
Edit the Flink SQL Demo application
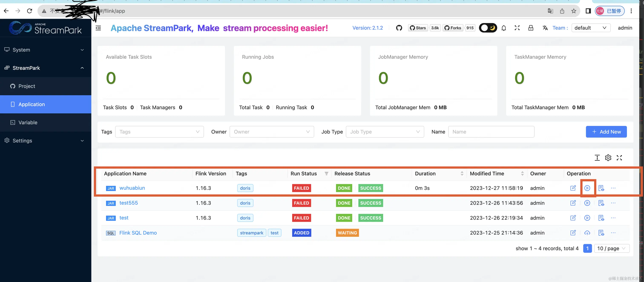pos(573,233)
